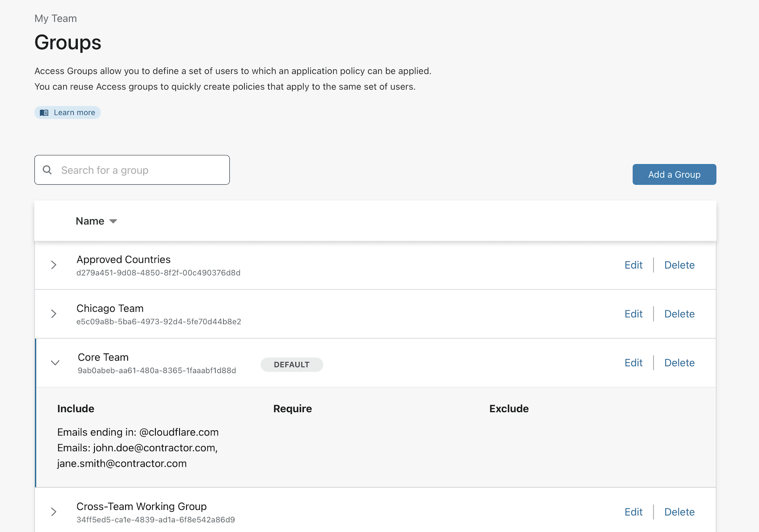Edit the Approved Countries group
Image resolution: width=759 pixels, height=532 pixels.
tap(633, 265)
